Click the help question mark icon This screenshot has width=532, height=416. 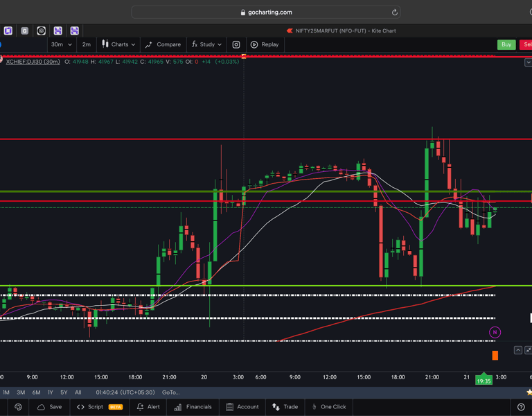click(x=521, y=407)
